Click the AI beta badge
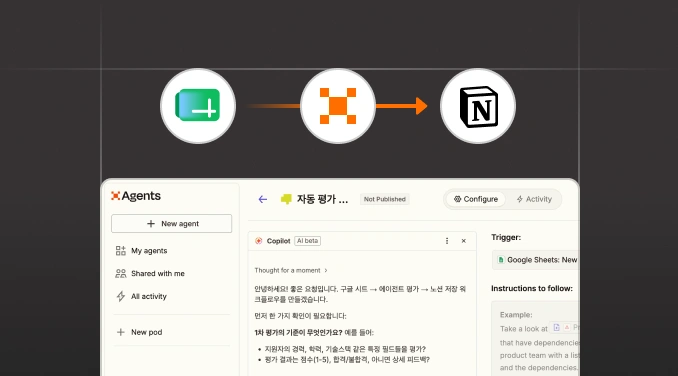Screen dimensions: 678x376 (x=307, y=241)
